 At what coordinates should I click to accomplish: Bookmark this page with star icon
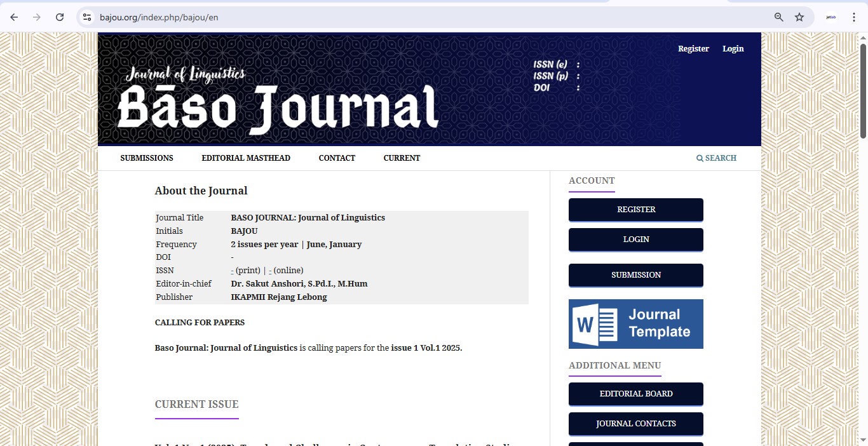[x=799, y=17]
